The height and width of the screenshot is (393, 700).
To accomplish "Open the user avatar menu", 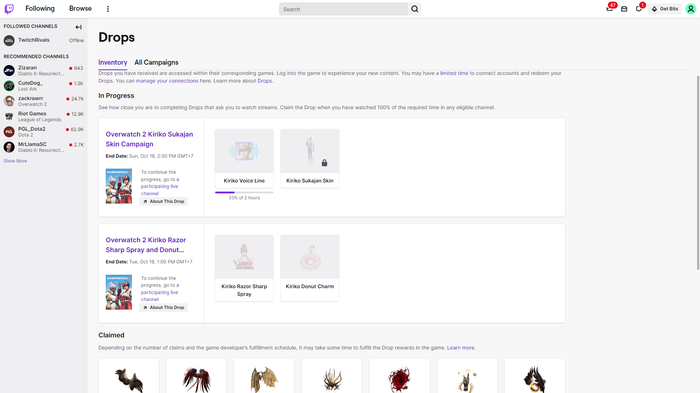I will pyautogui.click(x=691, y=9).
